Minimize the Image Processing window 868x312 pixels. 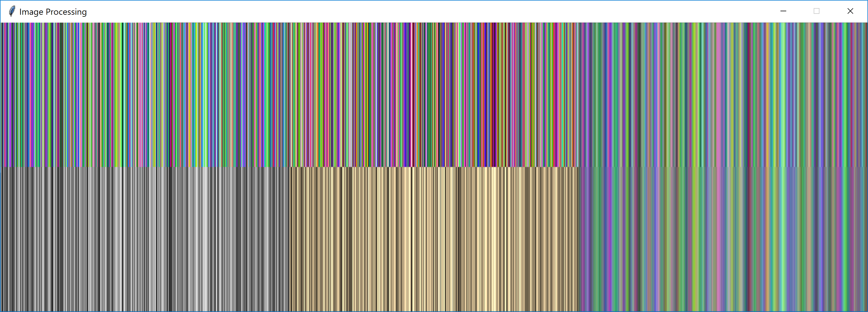tap(783, 11)
